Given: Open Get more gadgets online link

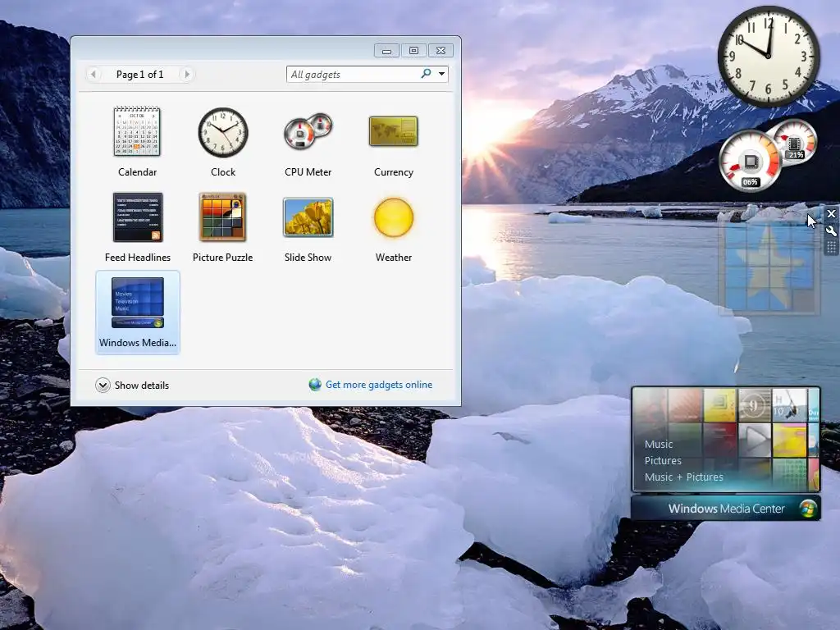Looking at the screenshot, I should (x=379, y=385).
